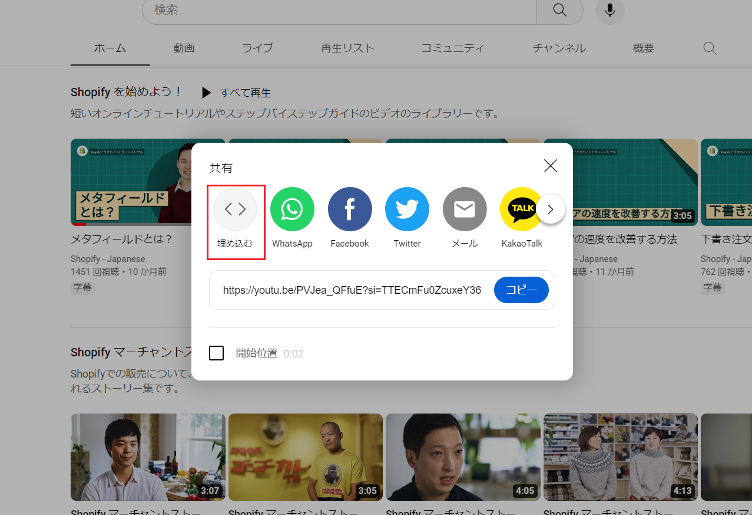Play all videos with すべて再生
755x515 pixels.
[236, 92]
